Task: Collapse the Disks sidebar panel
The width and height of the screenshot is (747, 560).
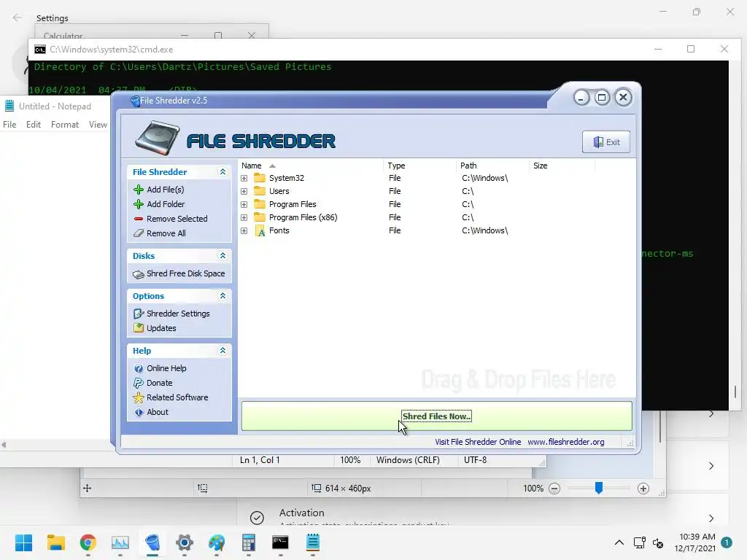Action: (x=222, y=256)
